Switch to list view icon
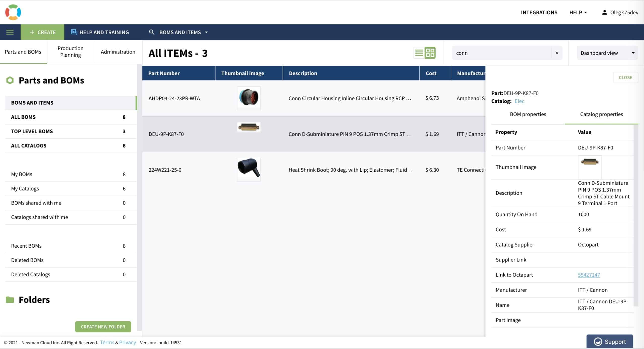This screenshot has width=644, height=349. pyautogui.click(x=419, y=53)
